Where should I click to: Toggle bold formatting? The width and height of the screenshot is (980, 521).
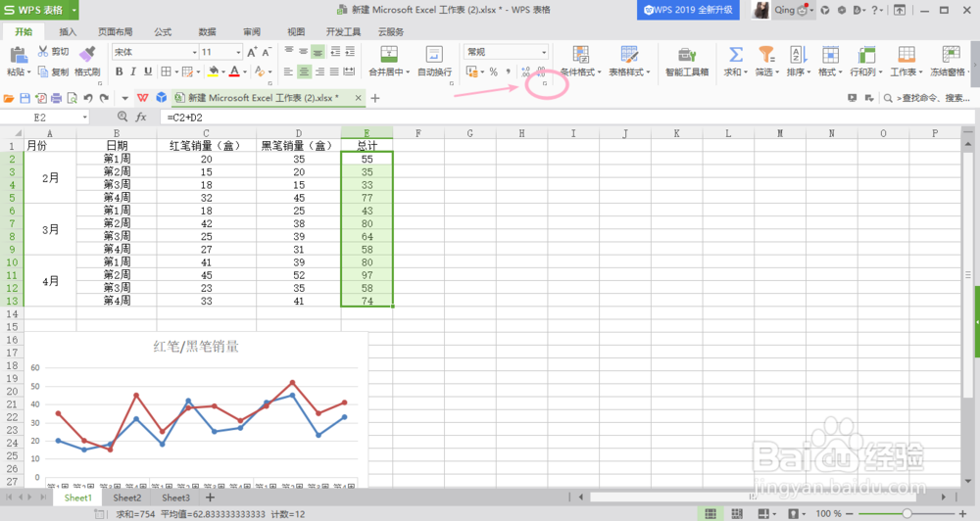click(119, 71)
